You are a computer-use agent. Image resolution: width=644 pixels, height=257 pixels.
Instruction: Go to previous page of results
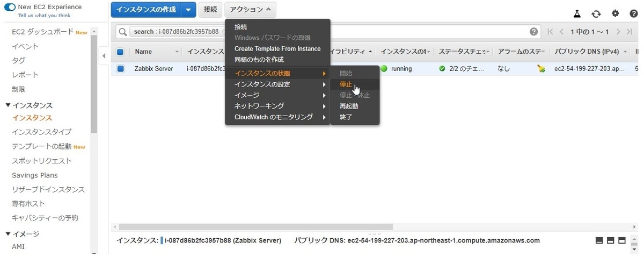(561, 32)
